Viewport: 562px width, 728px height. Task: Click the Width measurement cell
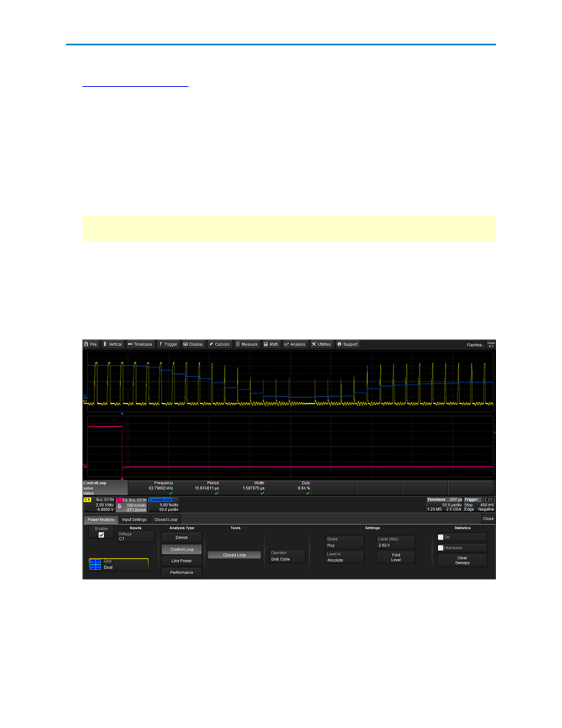243,487
